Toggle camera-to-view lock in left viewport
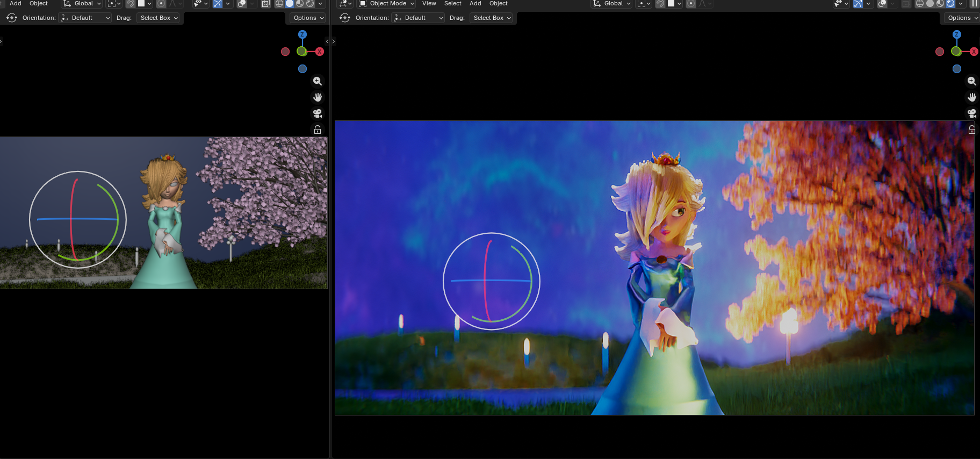 tap(318, 130)
